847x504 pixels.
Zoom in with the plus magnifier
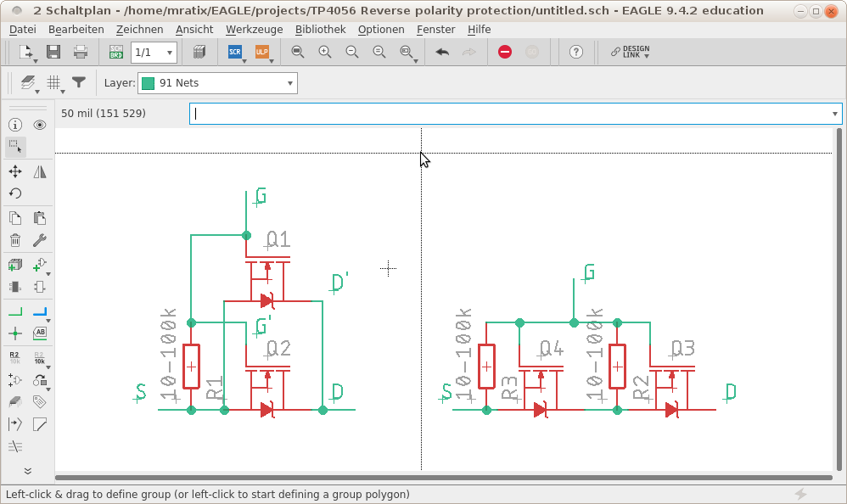(325, 52)
